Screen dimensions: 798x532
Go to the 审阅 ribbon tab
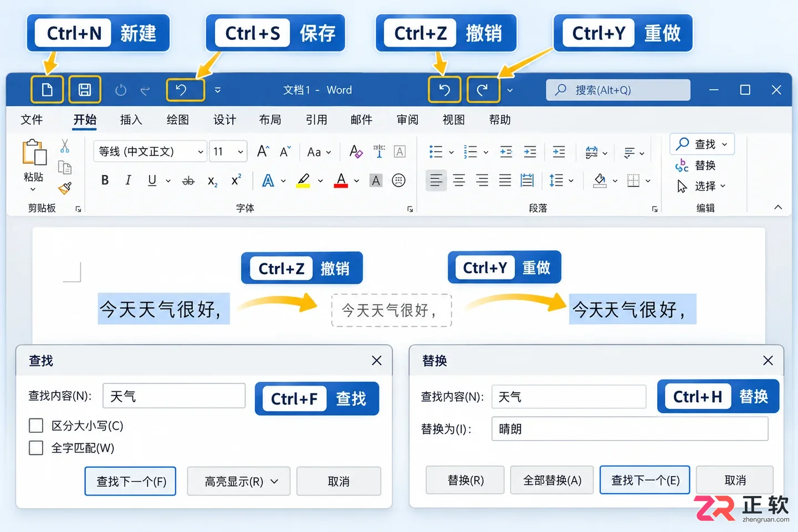pos(408,120)
